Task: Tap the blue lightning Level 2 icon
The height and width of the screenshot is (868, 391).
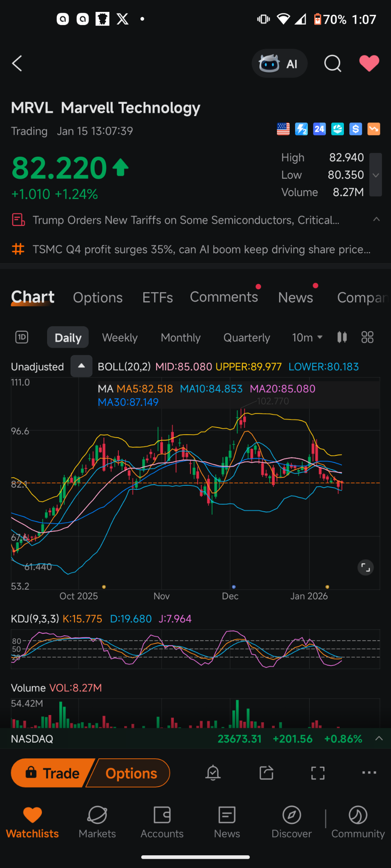Action: click(302, 129)
